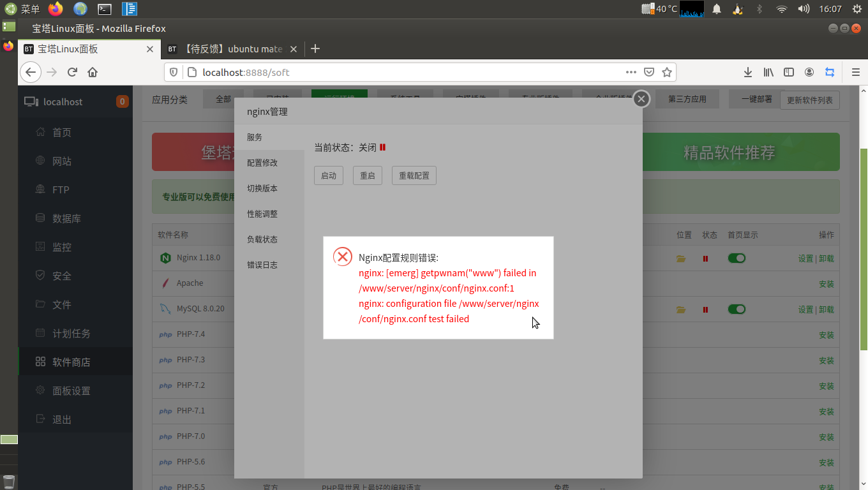
Task: Open the Firefox launcher in top panel
Action: 56,9
